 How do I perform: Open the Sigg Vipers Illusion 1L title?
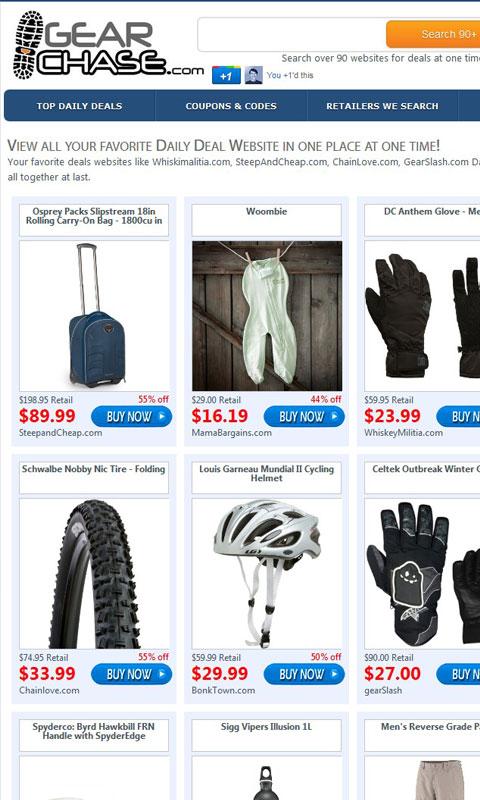[266, 727]
